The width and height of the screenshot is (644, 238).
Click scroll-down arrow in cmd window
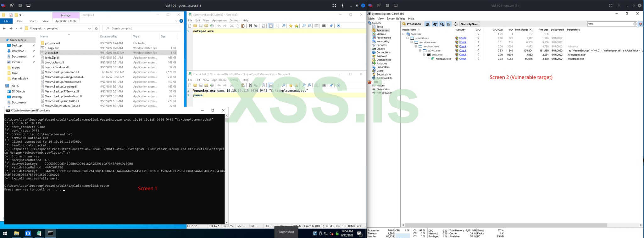coord(227,222)
